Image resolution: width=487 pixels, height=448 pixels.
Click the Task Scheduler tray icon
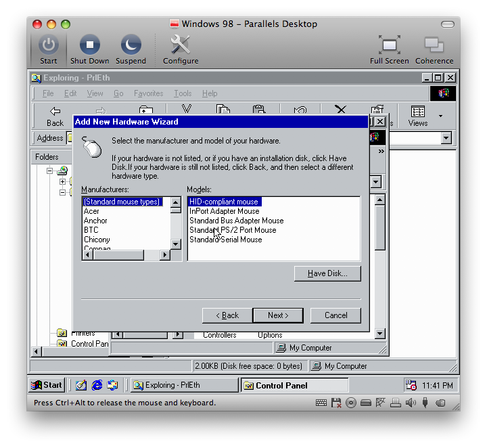coord(411,385)
